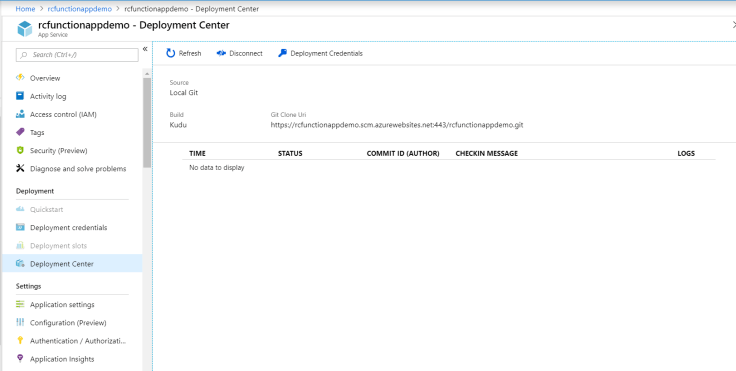
Task: Click the Diagnose and solve problems wrench icon
Action: click(x=20, y=168)
